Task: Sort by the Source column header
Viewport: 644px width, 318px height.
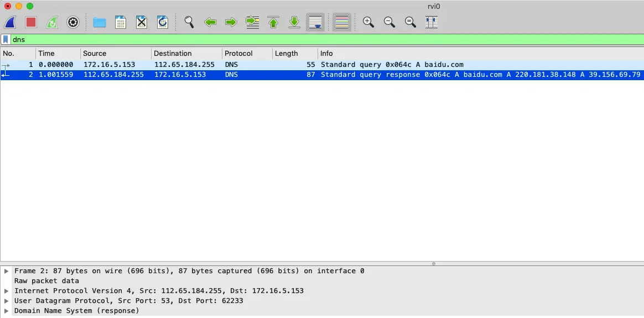Action: point(116,53)
